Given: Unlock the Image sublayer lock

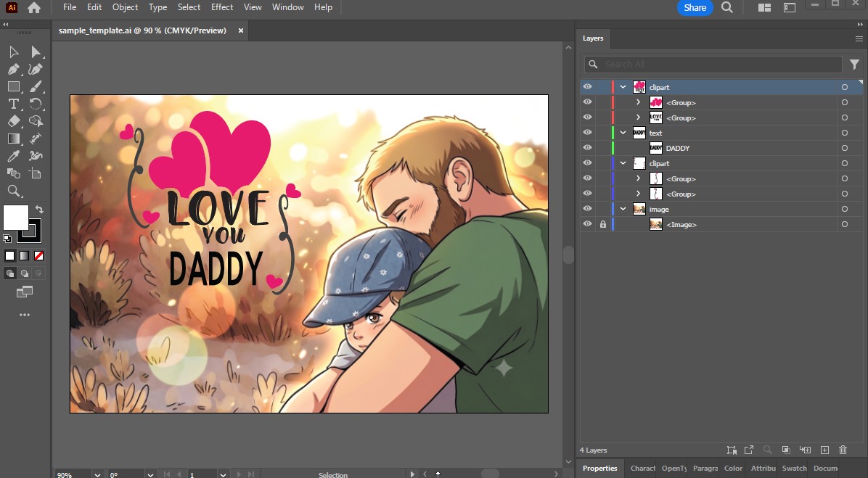Looking at the screenshot, I should [x=603, y=224].
